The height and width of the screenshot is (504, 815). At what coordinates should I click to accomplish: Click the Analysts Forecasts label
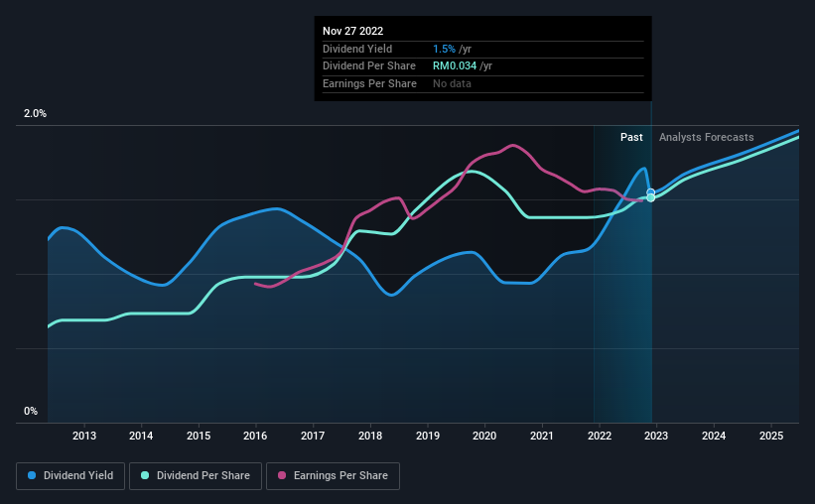[707, 137]
